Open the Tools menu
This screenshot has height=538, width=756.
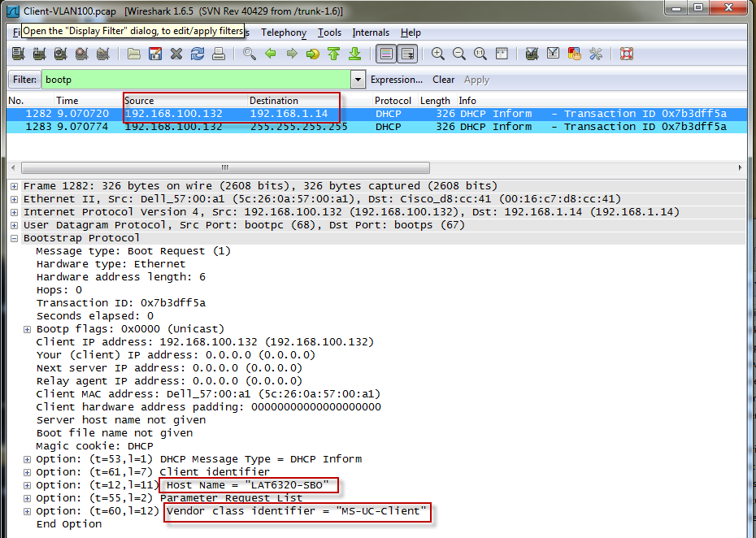coord(329,33)
